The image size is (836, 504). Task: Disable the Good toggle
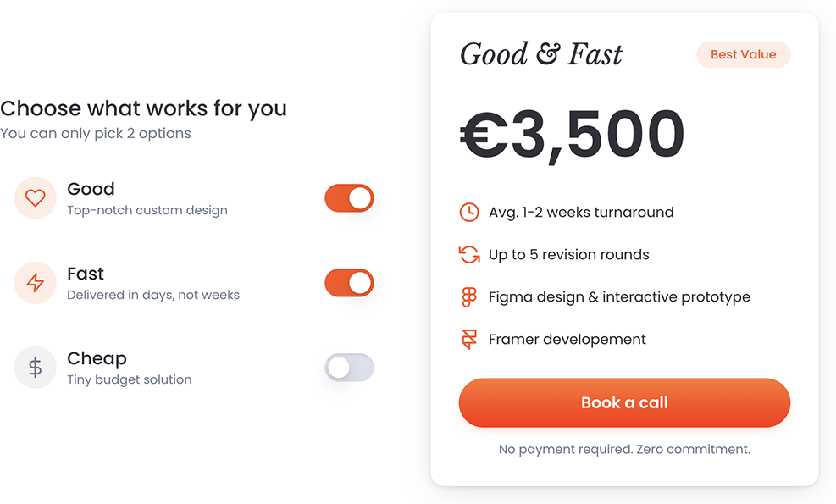point(349,197)
